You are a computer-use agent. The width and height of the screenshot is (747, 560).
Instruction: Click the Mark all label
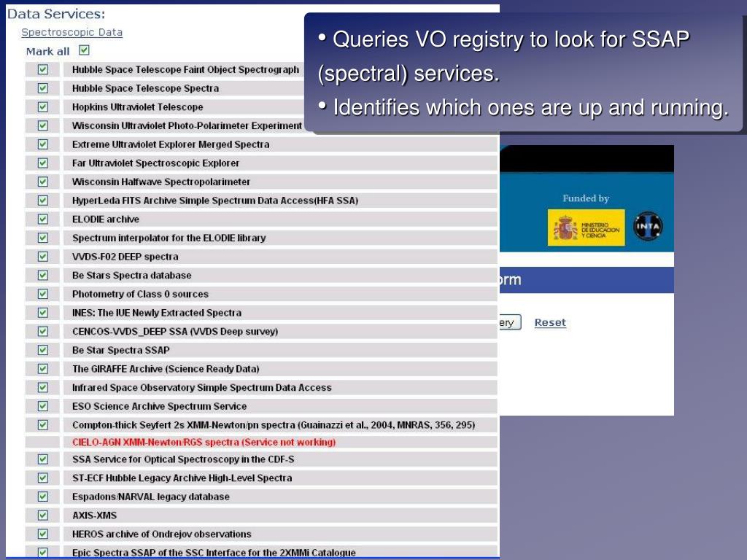[47, 52]
